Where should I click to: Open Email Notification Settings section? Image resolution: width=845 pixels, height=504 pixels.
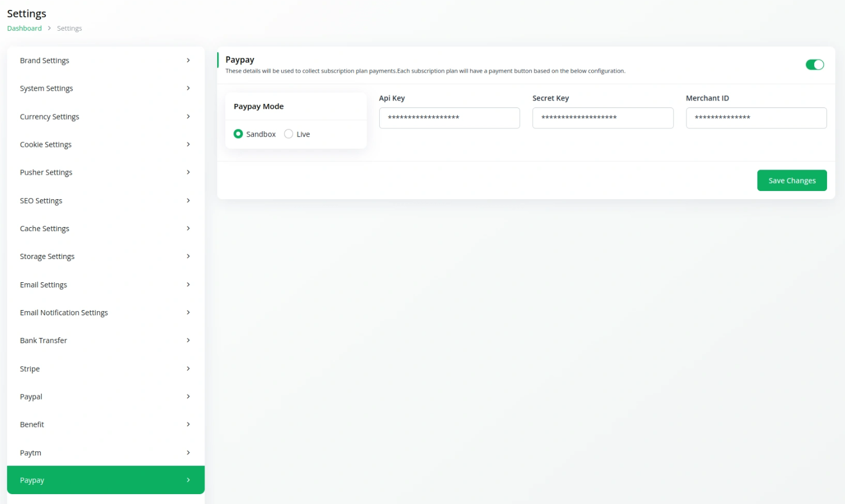click(106, 313)
